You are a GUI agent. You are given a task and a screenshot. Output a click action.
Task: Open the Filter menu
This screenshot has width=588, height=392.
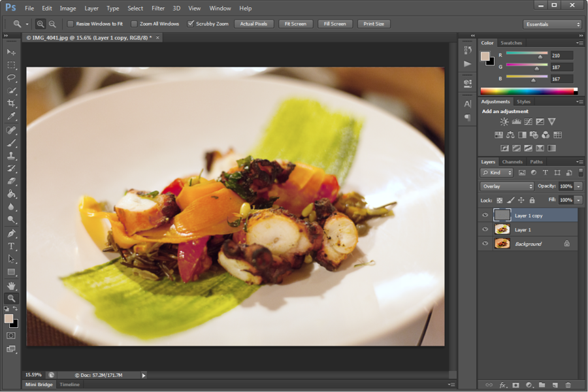point(158,8)
